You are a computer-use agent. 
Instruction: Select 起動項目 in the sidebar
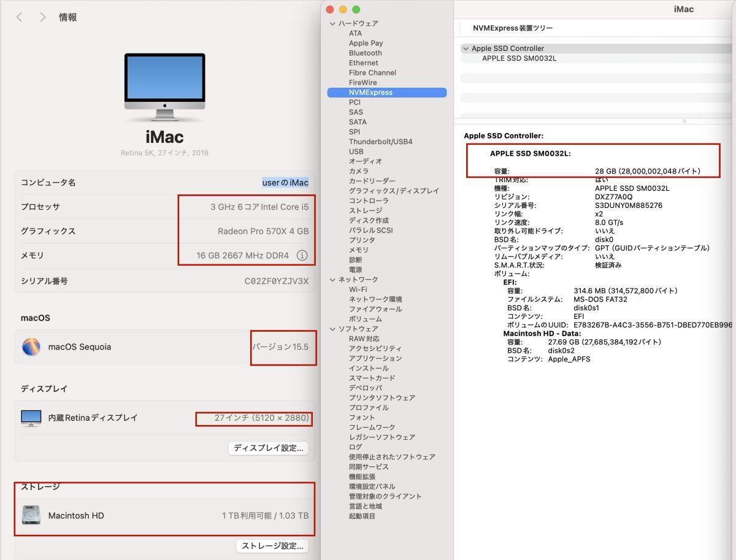(362, 516)
